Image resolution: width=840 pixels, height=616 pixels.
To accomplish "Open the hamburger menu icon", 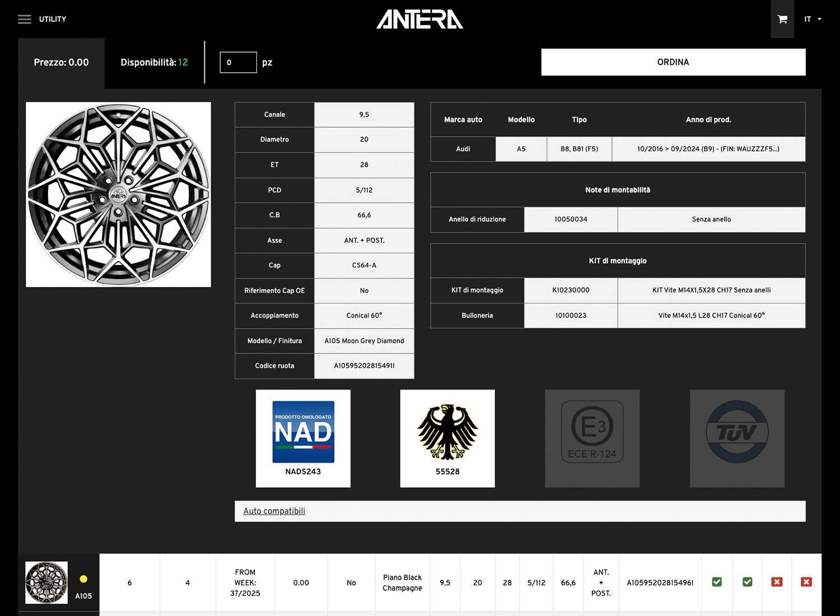I will click(x=25, y=19).
